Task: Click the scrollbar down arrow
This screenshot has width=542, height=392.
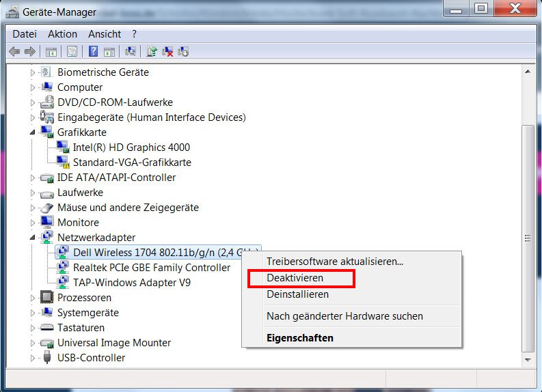Action: tap(528, 360)
